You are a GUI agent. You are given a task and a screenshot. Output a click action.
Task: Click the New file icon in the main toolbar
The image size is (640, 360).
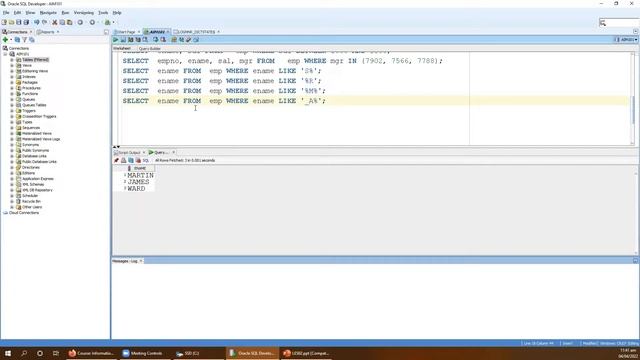pos(4,22)
